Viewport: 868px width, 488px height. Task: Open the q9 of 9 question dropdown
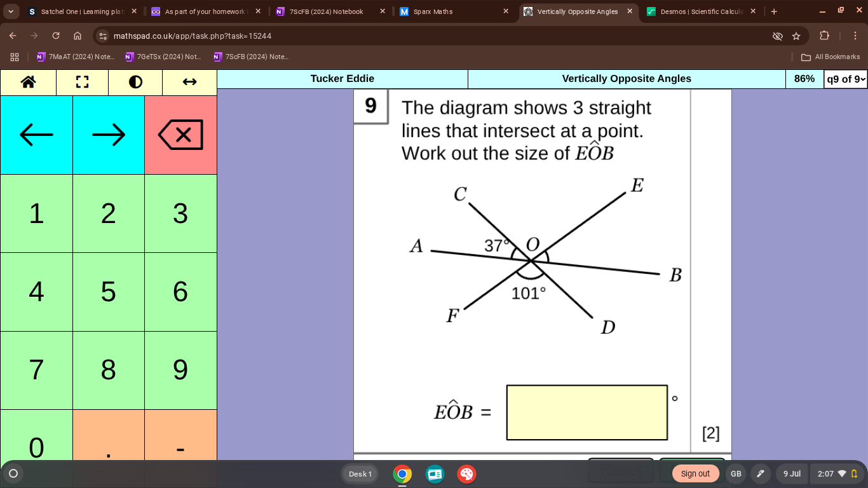click(846, 79)
